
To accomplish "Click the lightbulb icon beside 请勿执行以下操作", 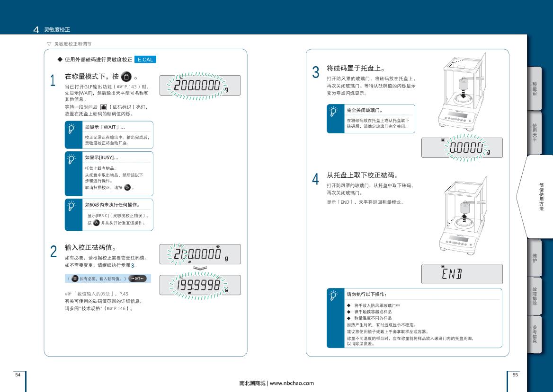I will (x=335, y=295).
